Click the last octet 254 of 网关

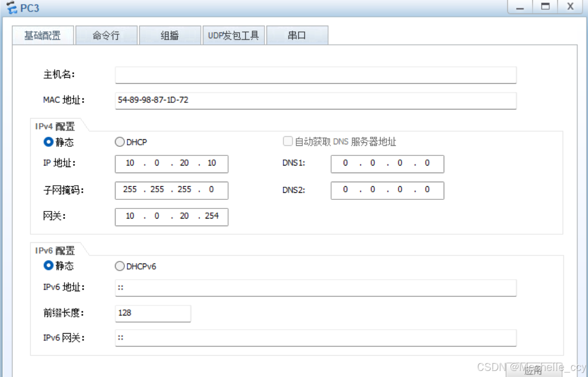(x=212, y=216)
